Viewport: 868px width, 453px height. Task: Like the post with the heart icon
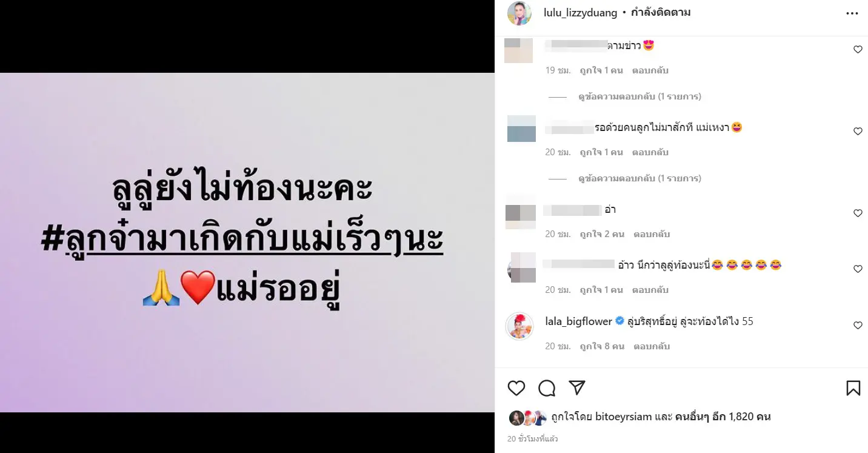coord(516,388)
